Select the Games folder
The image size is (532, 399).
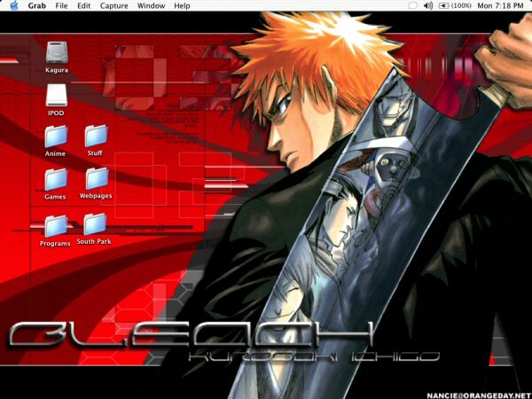pos(56,179)
